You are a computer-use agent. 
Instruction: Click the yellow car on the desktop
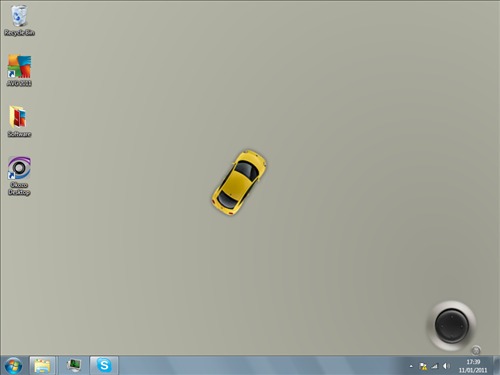click(239, 182)
